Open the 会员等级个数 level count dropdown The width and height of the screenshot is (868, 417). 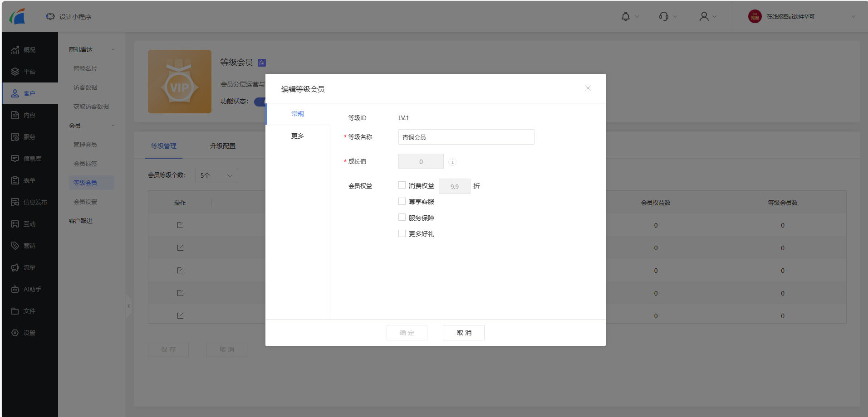[216, 175]
